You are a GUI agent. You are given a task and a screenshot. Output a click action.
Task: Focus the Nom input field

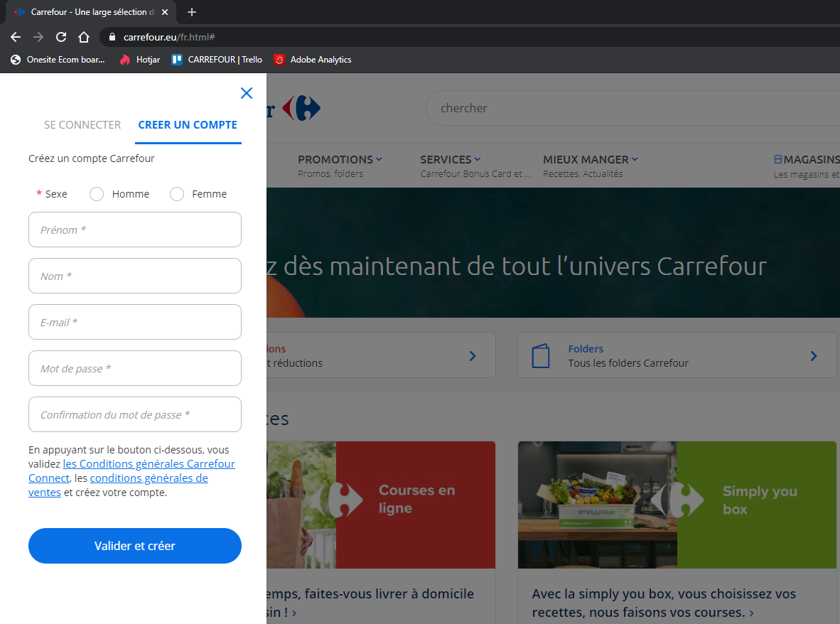pos(135,276)
